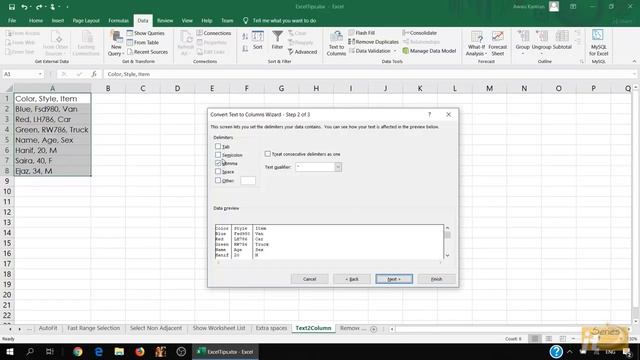640x360 pixels.
Task: Open the File menu tab
Action: (12, 20)
